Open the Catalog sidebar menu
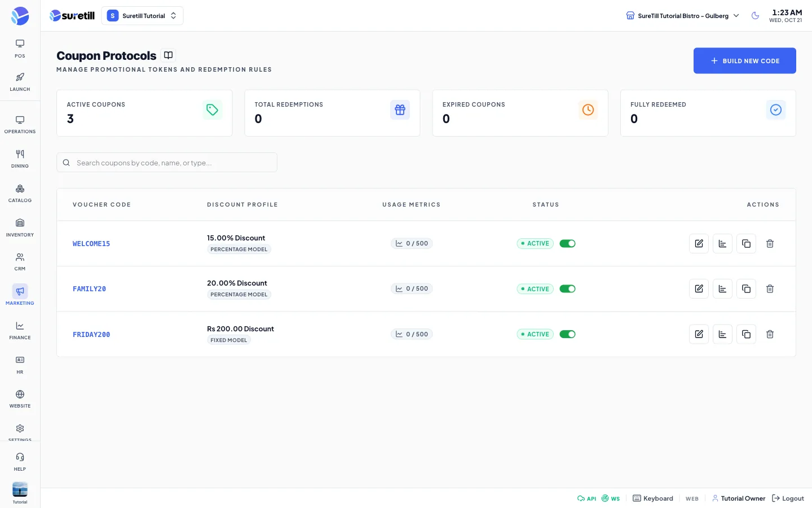This screenshot has width=812, height=508. click(20, 194)
